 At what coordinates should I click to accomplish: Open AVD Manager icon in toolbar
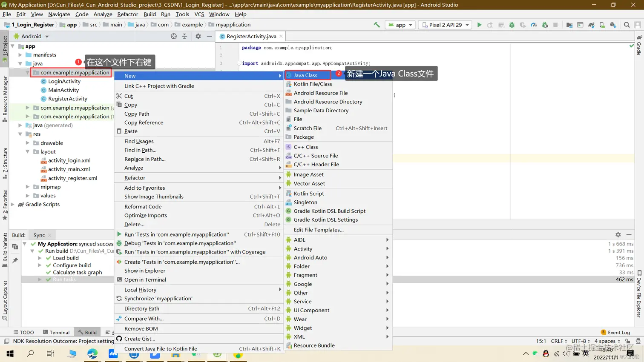602,25
